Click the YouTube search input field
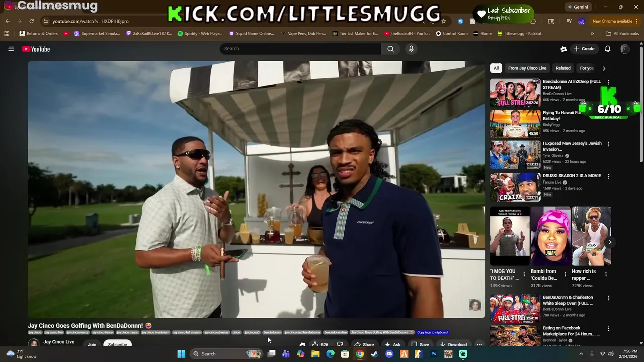644x362 pixels. [300, 49]
